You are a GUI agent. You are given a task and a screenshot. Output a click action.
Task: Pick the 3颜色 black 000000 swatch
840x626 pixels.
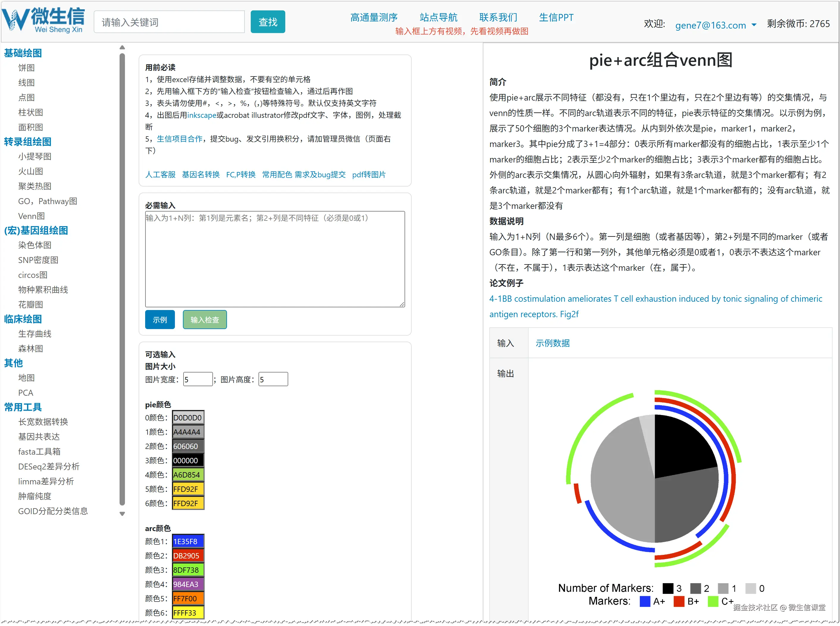pyautogui.click(x=188, y=460)
